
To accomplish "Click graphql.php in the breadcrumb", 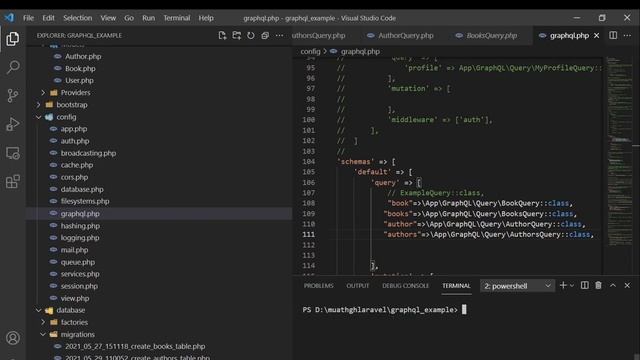I will click(360, 51).
